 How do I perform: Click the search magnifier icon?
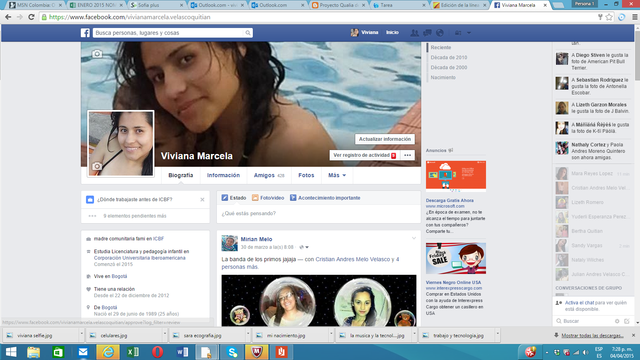click(x=248, y=33)
